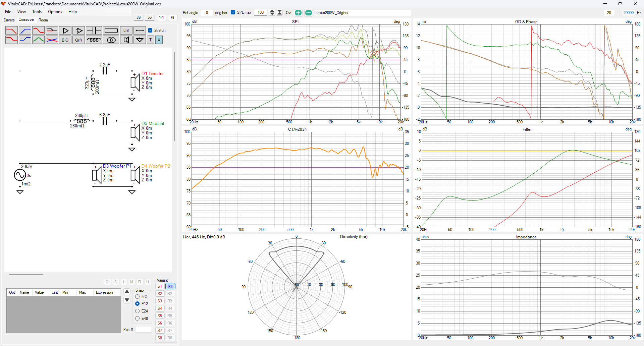Image resolution: width=644 pixels, height=346 pixels.
Task: Add an operational amplifier component
Action: 79,31
